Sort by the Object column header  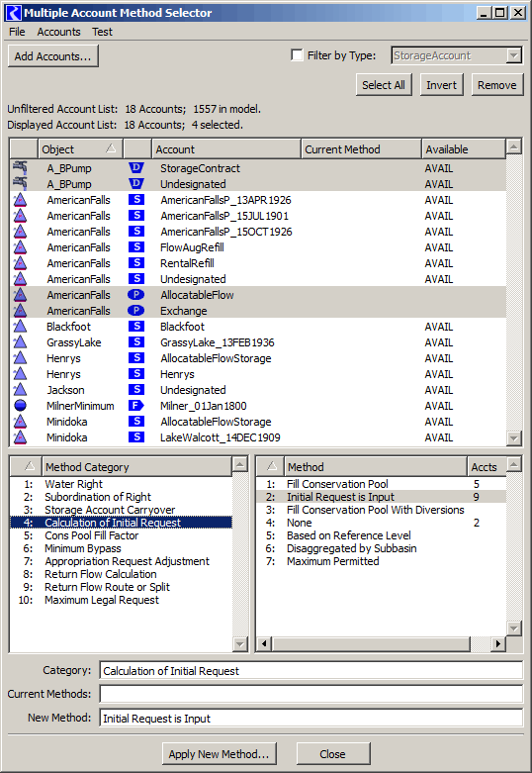click(80, 148)
